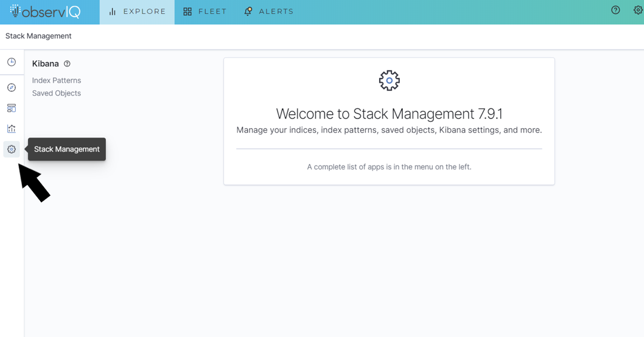Open Saved Objects link
Image resolution: width=644 pixels, height=337 pixels.
(x=56, y=93)
